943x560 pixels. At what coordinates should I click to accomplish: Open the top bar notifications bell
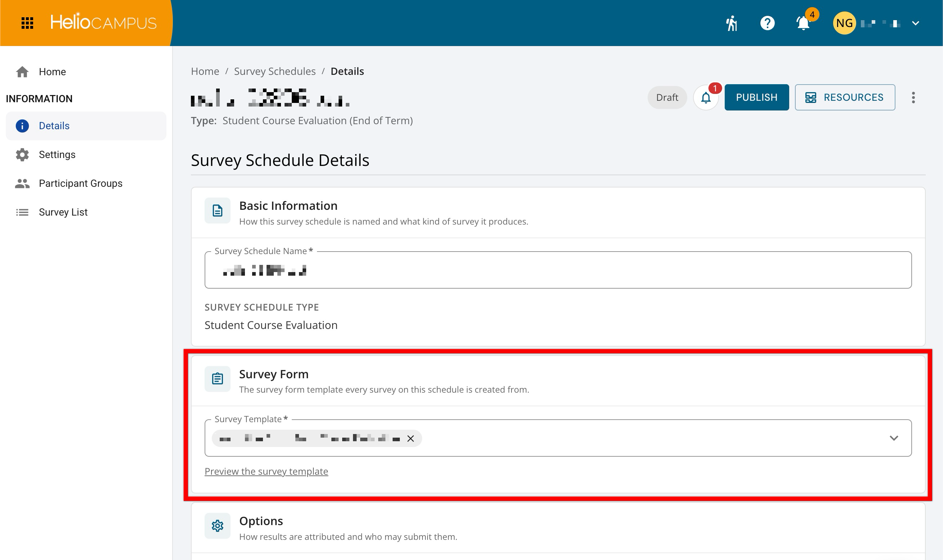pos(803,23)
